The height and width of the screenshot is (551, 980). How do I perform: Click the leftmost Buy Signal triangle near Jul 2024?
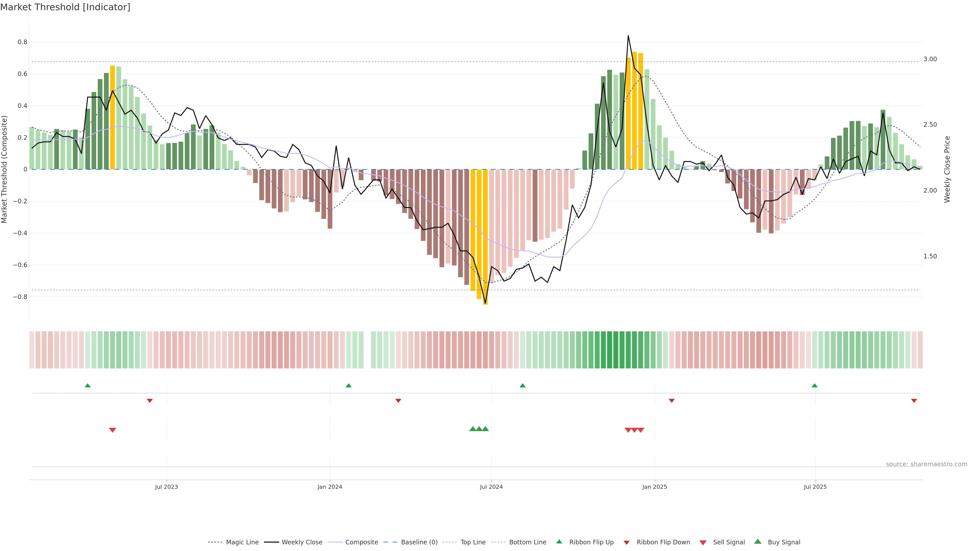pos(472,429)
